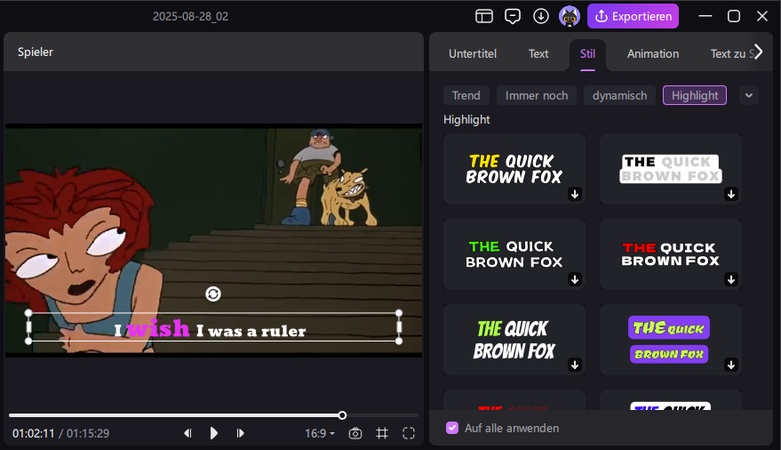Click the Spieler panel title
The height and width of the screenshot is (450, 781).
[x=35, y=52]
